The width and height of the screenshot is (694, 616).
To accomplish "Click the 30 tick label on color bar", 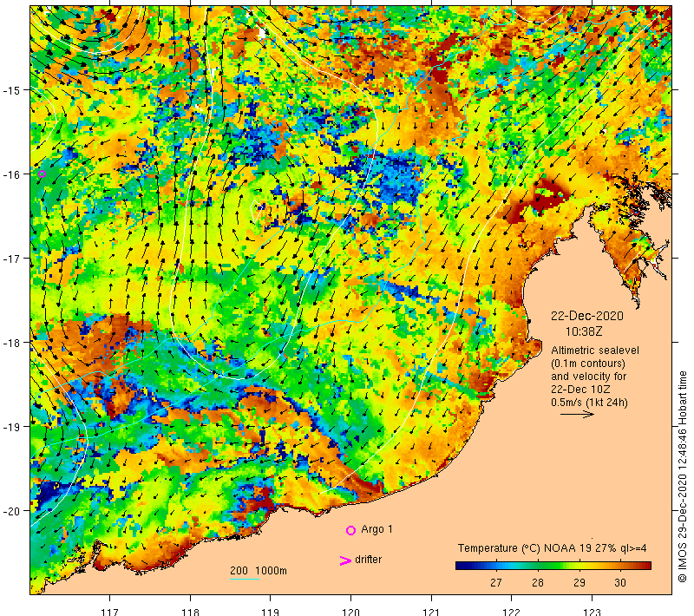I will 620,583.
